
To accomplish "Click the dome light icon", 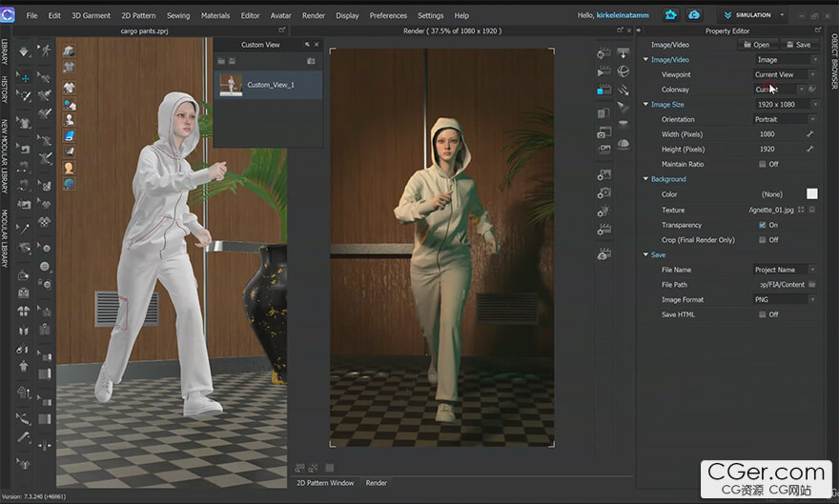I will click(x=624, y=143).
